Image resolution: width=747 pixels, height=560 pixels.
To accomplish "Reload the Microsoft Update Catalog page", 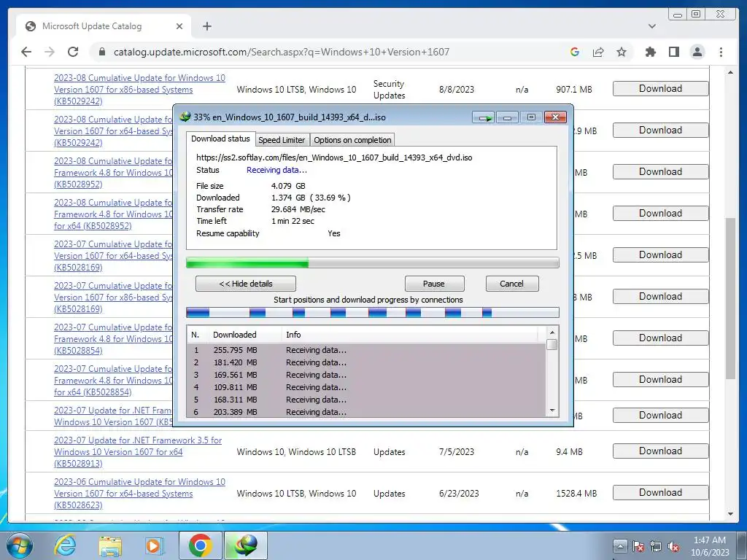I will pos(73,52).
